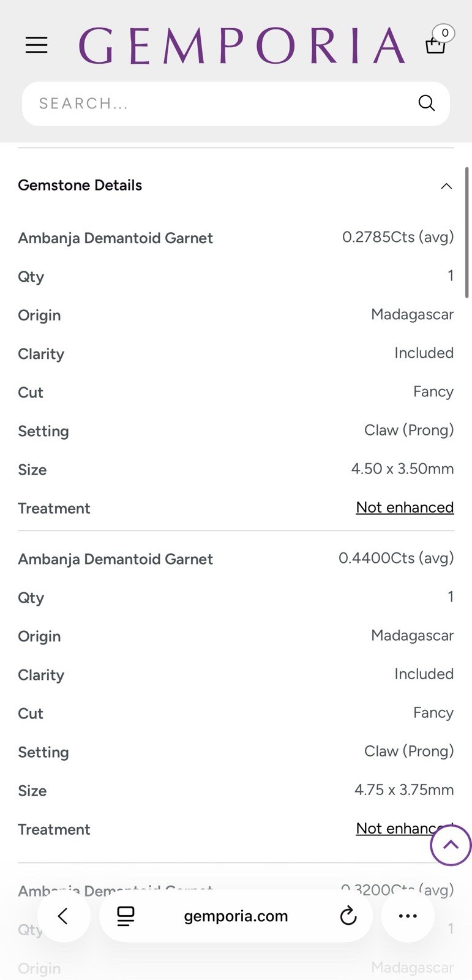Open first garnet's Not enhanced link
Image resolution: width=472 pixels, height=980 pixels.
[405, 507]
